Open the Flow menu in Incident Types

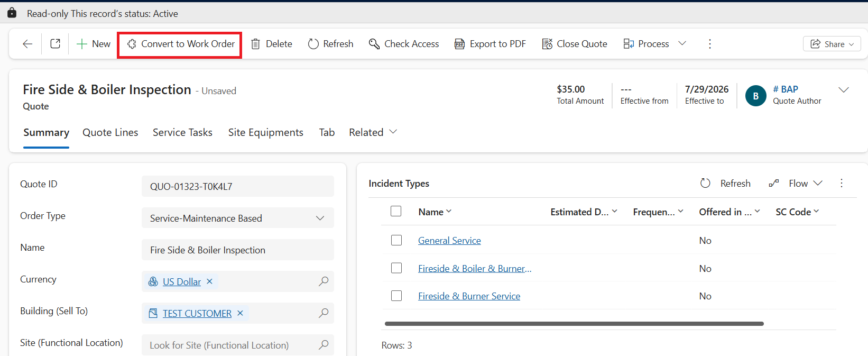pos(796,183)
